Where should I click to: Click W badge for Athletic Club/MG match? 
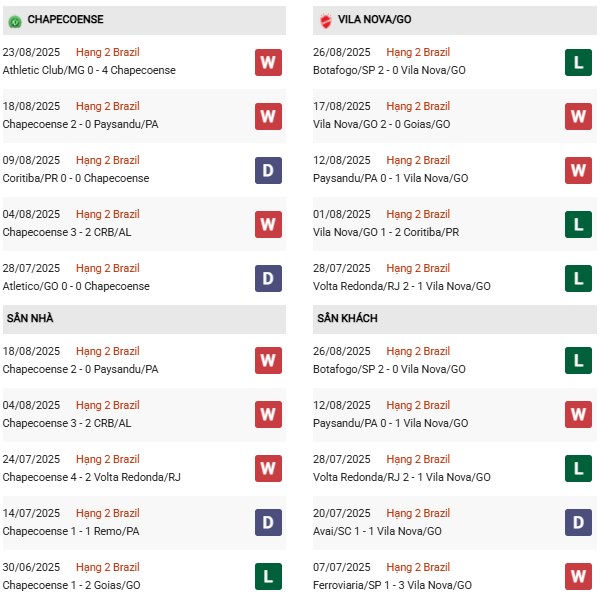(x=267, y=62)
